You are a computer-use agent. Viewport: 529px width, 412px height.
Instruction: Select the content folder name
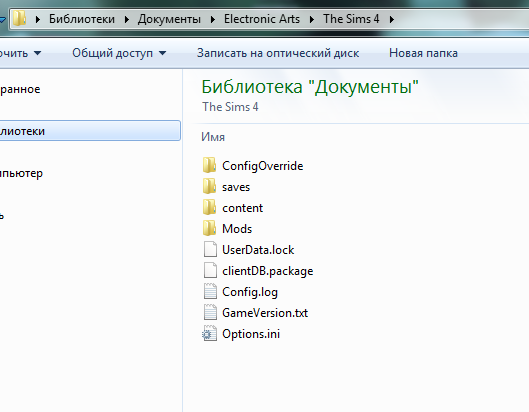[x=242, y=208]
